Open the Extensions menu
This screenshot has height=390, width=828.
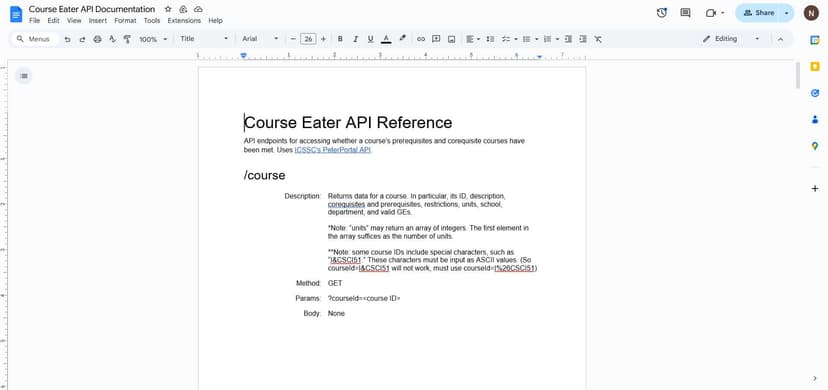[184, 21]
